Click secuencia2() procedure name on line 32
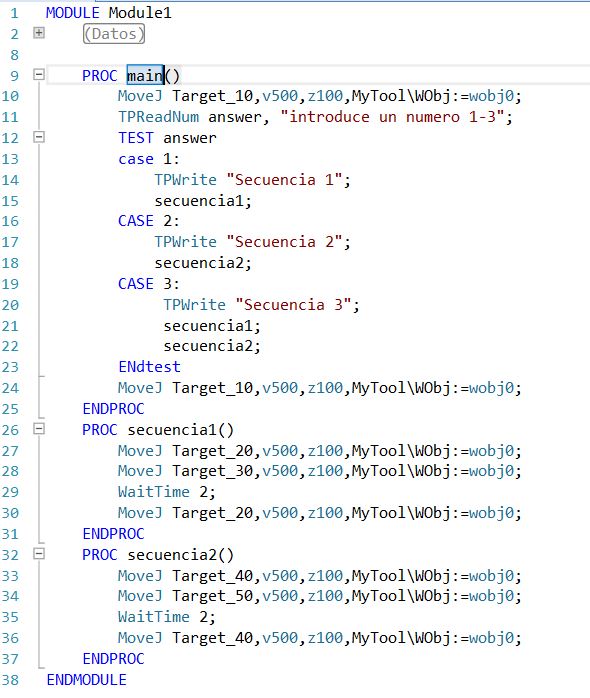 click(x=180, y=555)
